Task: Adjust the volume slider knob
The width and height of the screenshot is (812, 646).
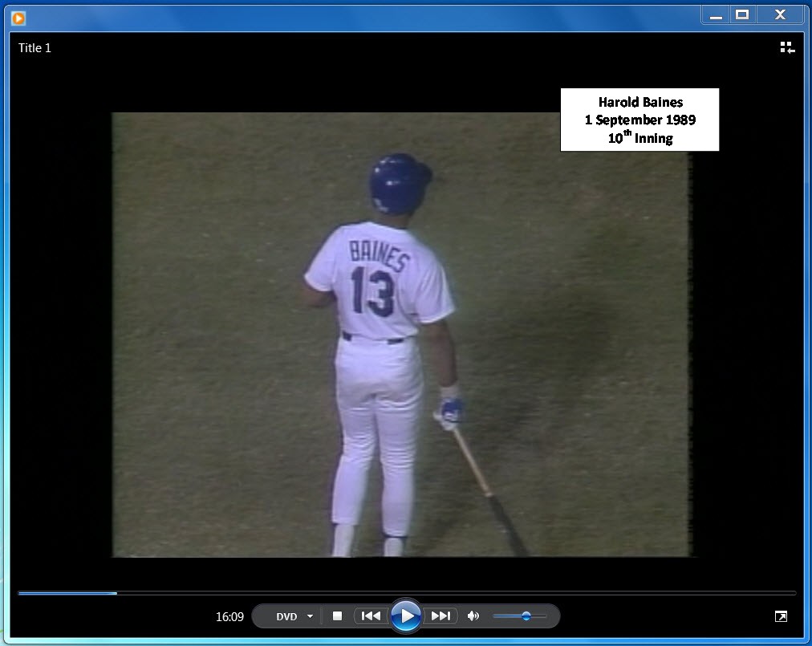Action: [526, 616]
